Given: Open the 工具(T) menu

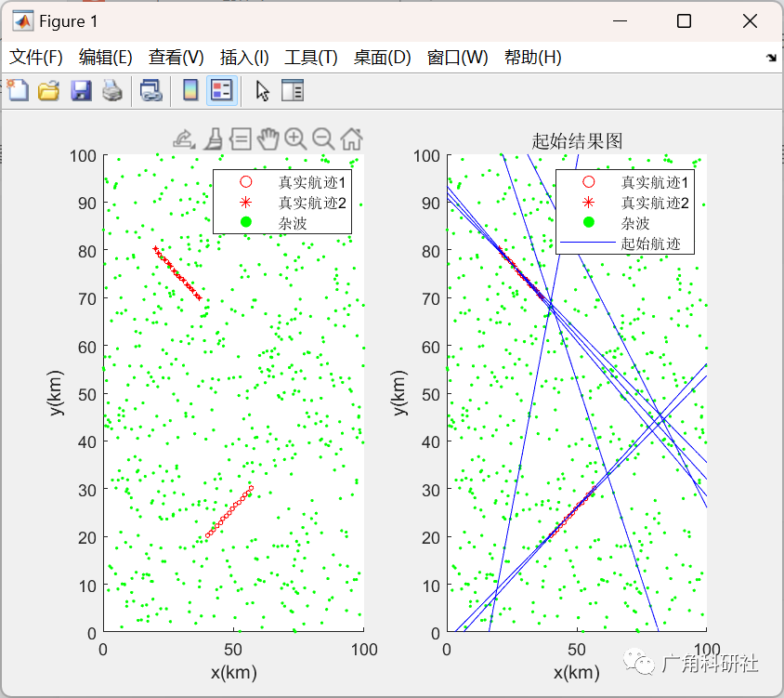Looking at the screenshot, I should pos(309,57).
